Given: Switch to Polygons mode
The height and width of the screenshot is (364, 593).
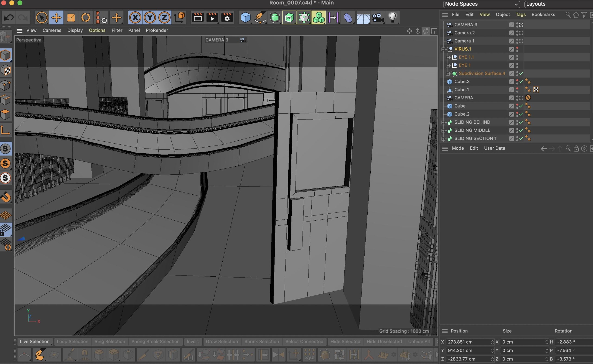Looking at the screenshot, I should (x=6, y=115).
